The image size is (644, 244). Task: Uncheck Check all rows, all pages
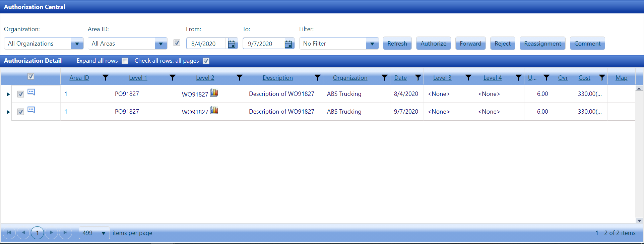pyautogui.click(x=206, y=61)
